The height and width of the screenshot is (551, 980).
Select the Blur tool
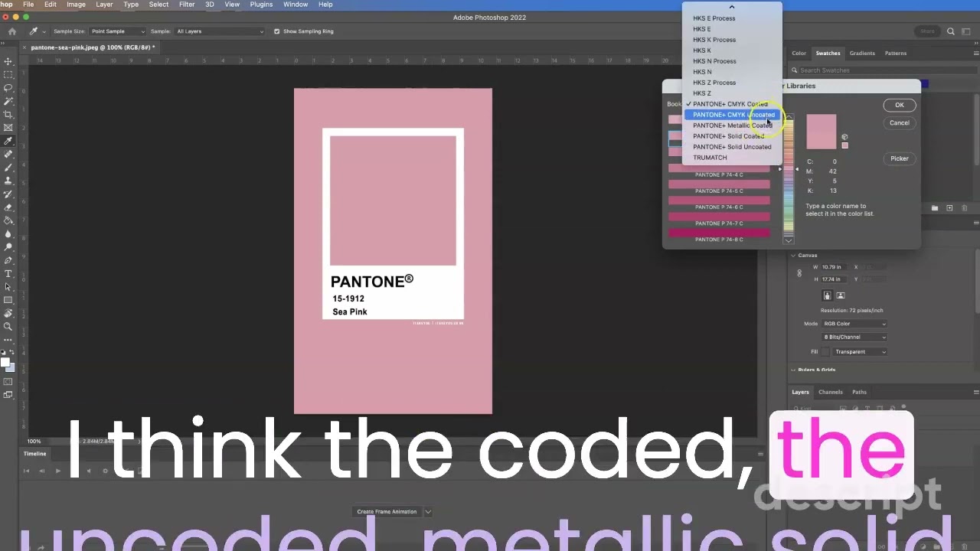[8, 233]
